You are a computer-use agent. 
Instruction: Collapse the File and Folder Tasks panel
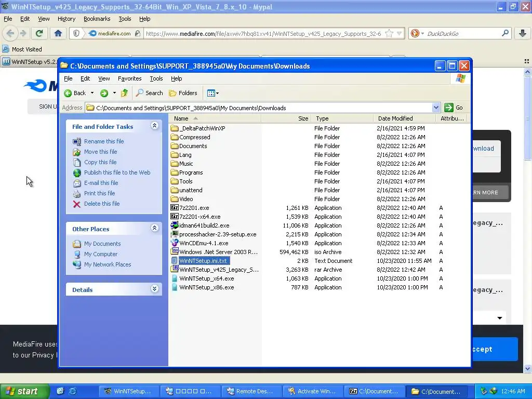pos(154,126)
